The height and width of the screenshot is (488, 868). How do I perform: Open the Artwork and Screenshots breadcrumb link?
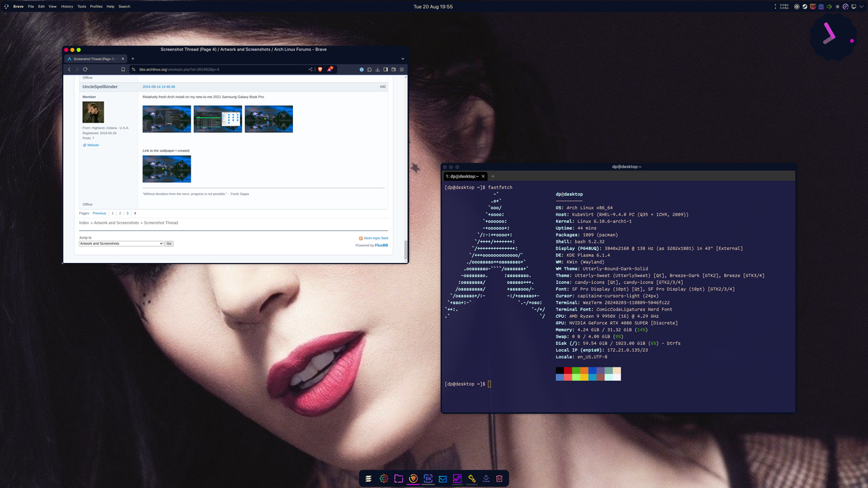click(116, 222)
